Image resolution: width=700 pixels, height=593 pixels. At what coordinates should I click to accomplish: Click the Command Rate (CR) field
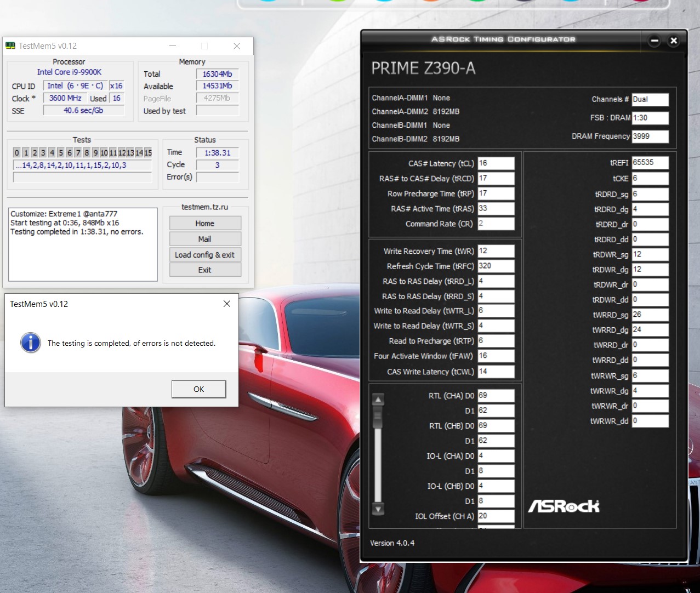[496, 224]
